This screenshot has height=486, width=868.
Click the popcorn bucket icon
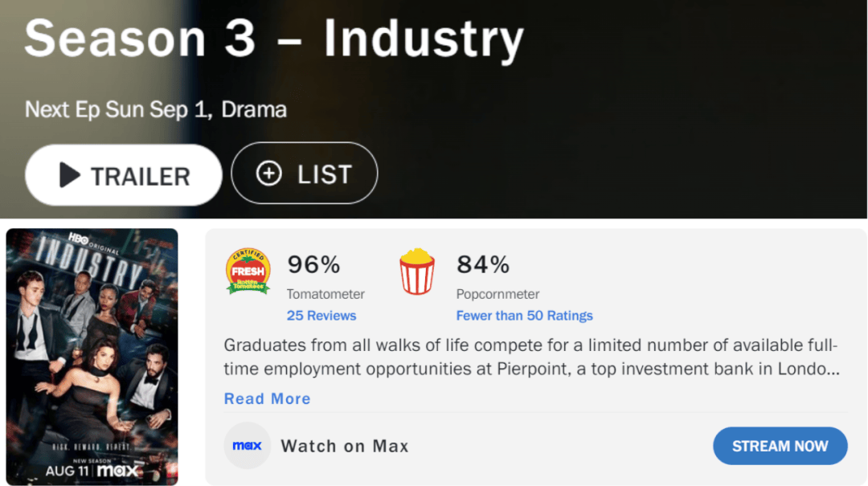point(417,272)
